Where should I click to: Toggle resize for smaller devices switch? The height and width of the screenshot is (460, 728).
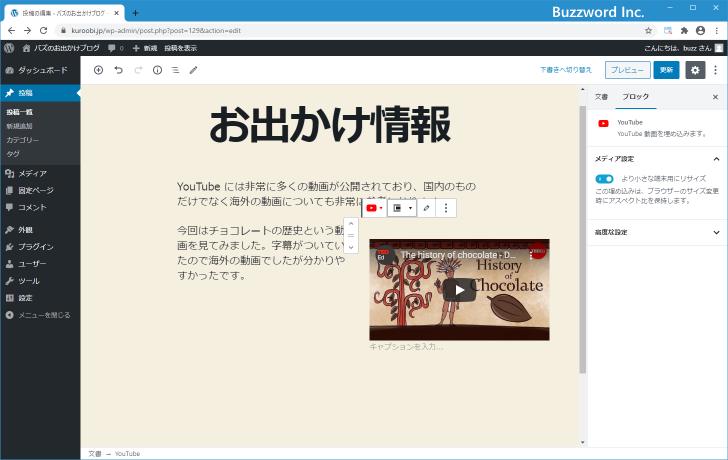point(604,179)
